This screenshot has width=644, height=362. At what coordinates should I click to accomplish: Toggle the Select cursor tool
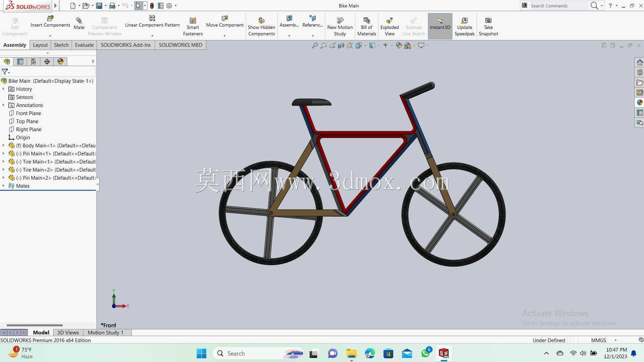[138, 6]
